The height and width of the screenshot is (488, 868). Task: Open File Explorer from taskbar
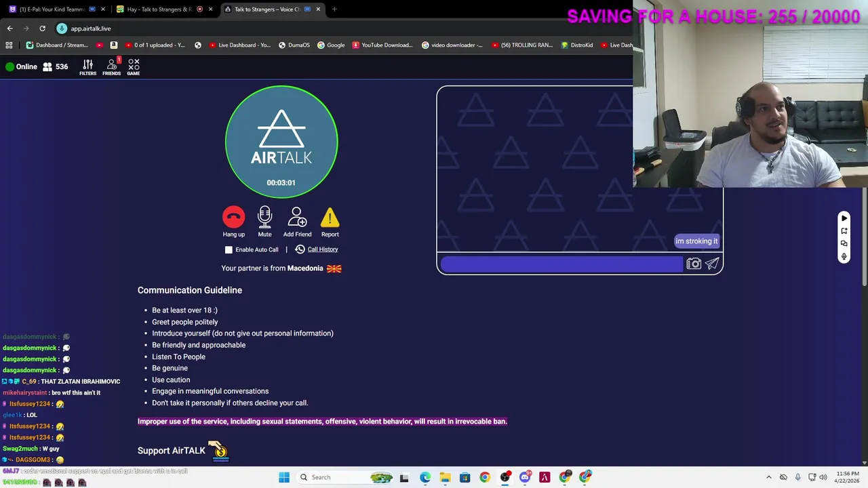pyautogui.click(x=445, y=477)
